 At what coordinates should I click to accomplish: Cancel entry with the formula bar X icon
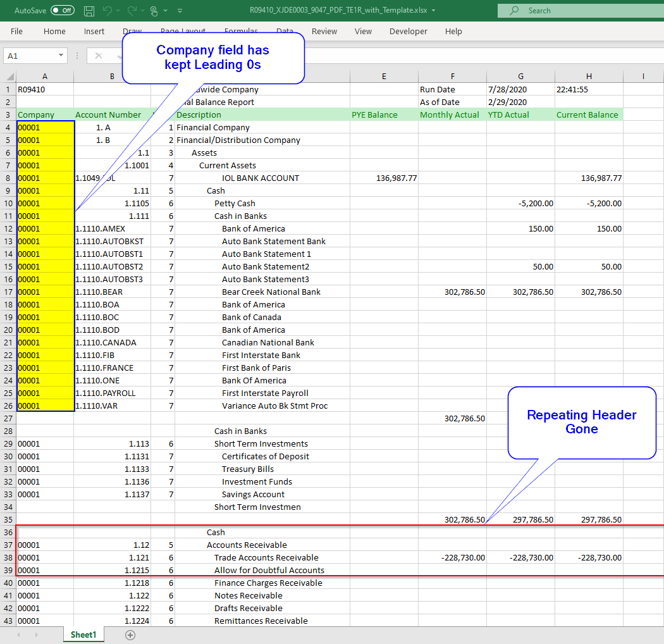[x=99, y=56]
